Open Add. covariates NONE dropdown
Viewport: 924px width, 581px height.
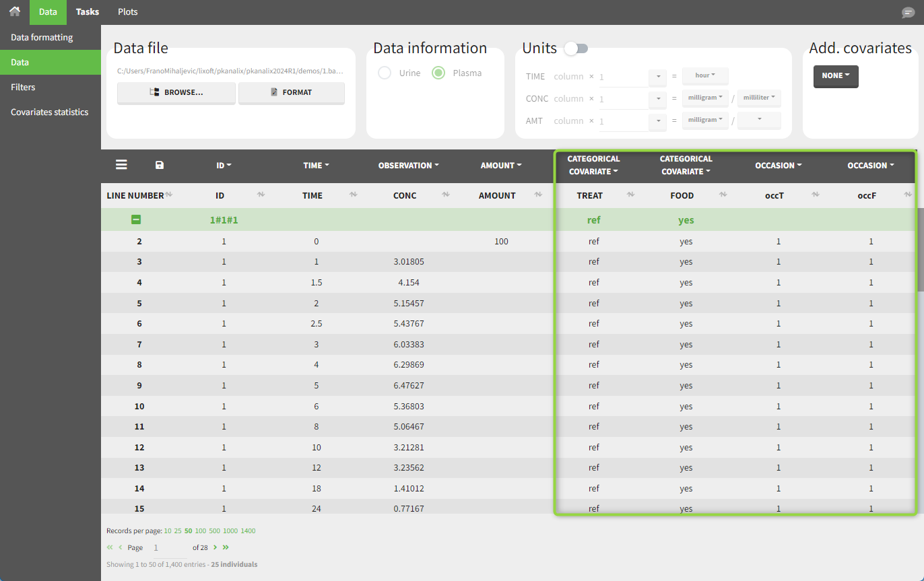pyautogui.click(x=836, y=76)
